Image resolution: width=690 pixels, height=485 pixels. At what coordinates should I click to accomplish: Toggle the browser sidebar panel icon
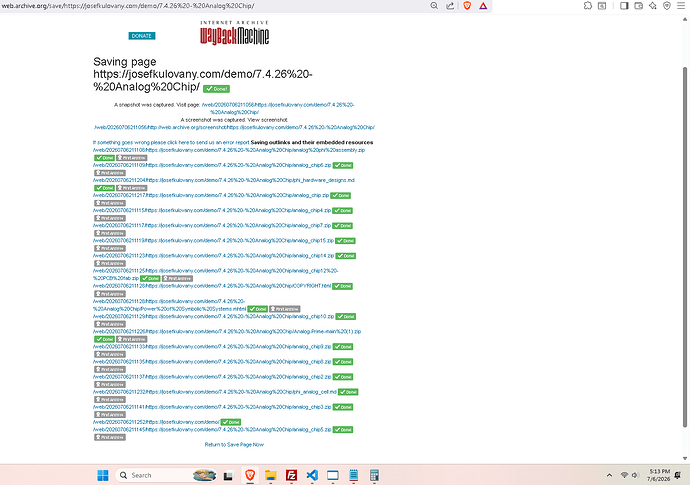[624, 6]
